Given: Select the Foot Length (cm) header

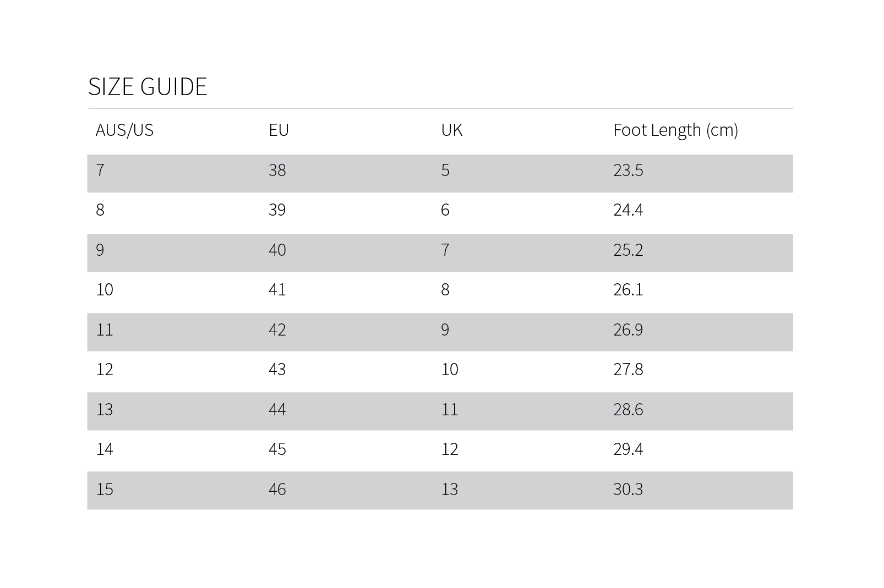Looking at the screenshot, I should click(675, 130).
